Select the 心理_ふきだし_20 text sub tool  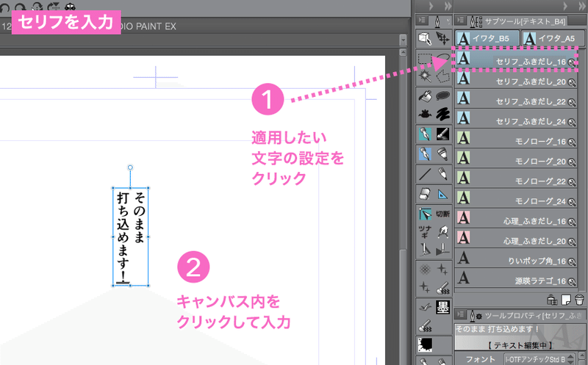[x=516, y=238]
